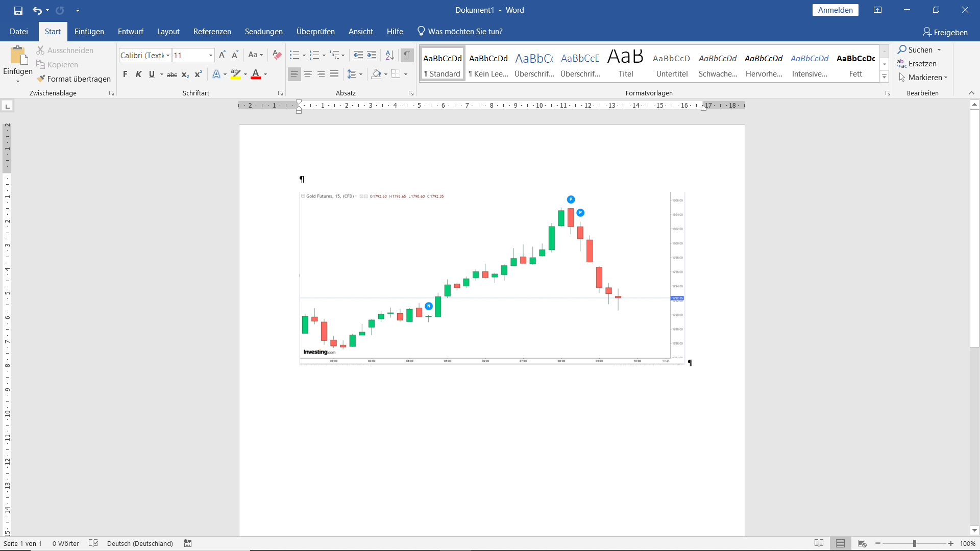980x551 pixels.
Task: Toggle bold formatting with F button
Action: pos(125,74)
